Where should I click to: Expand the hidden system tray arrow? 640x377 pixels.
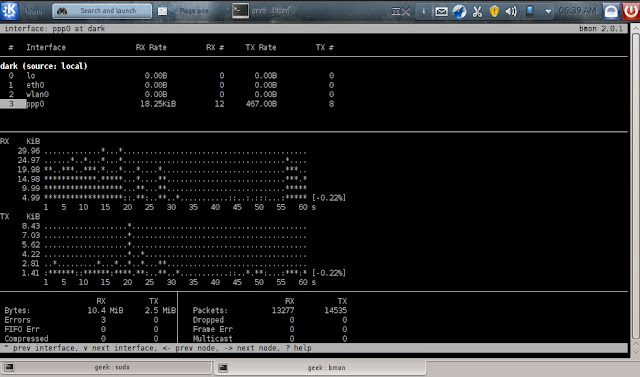548,12
